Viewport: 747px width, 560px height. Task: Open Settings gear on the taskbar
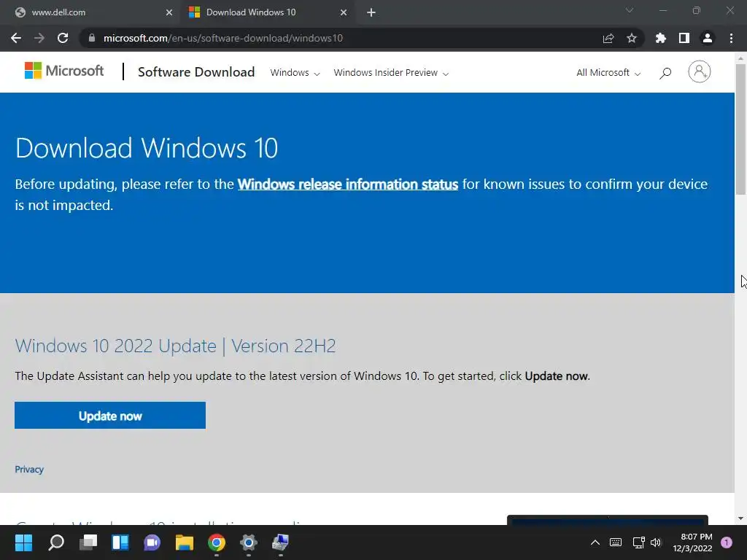pyautogui.click(x=248, y=542)
